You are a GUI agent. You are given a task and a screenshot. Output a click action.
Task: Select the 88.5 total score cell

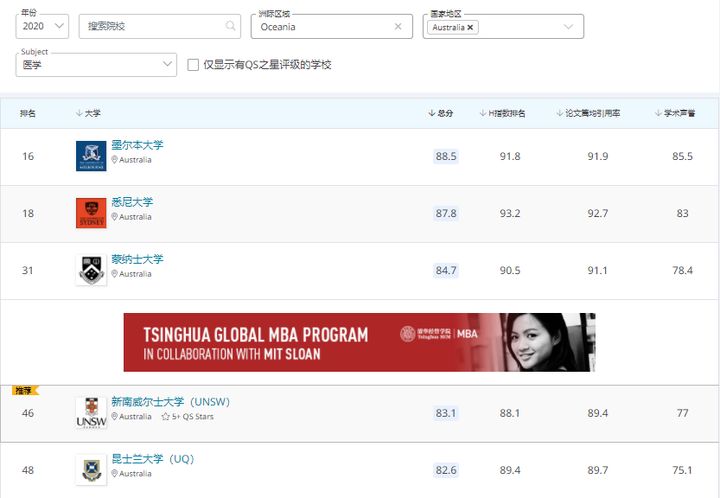point(446,156)
